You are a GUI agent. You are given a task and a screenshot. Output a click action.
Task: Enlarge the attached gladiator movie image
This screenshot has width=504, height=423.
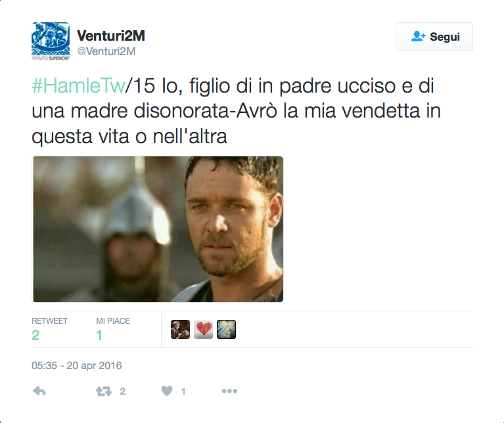(158, 229)
